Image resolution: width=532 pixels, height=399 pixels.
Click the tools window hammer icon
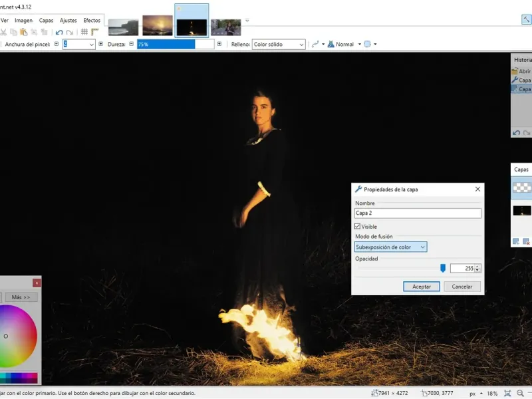tap(526, 20)
